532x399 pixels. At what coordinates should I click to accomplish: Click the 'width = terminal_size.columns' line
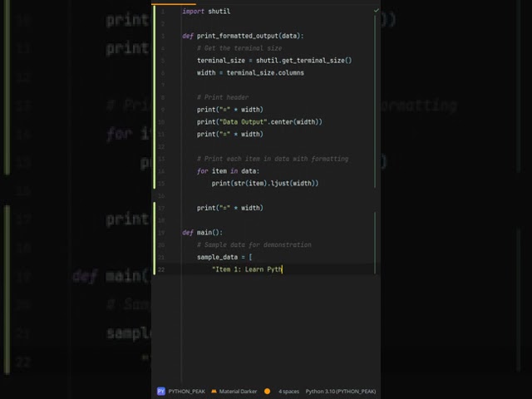tap(250, 72)
